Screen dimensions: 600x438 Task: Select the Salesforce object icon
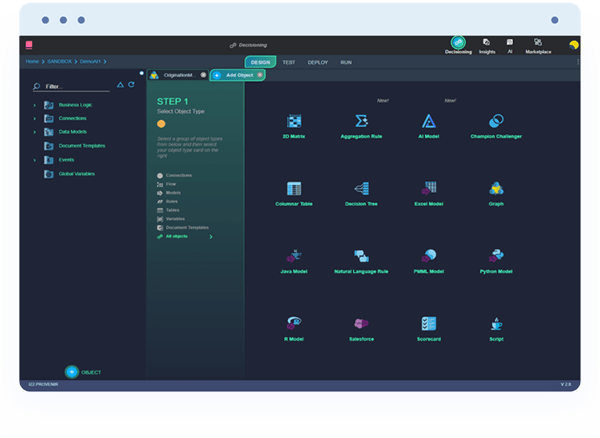361,324
